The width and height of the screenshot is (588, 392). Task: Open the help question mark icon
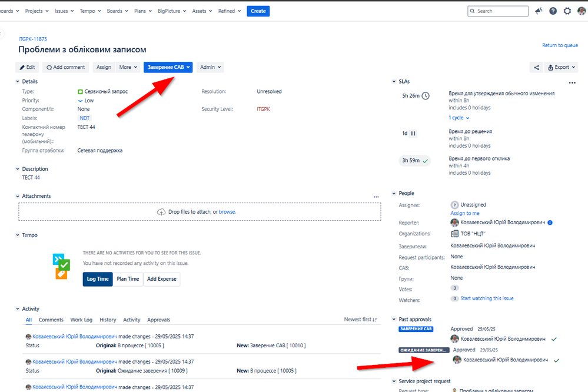point(553,11)
